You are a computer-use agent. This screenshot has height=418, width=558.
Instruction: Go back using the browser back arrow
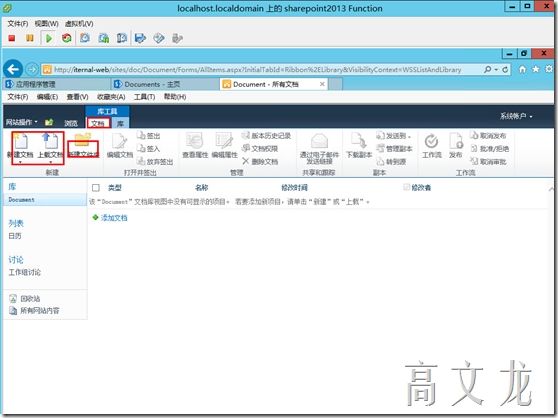point(13,69)
